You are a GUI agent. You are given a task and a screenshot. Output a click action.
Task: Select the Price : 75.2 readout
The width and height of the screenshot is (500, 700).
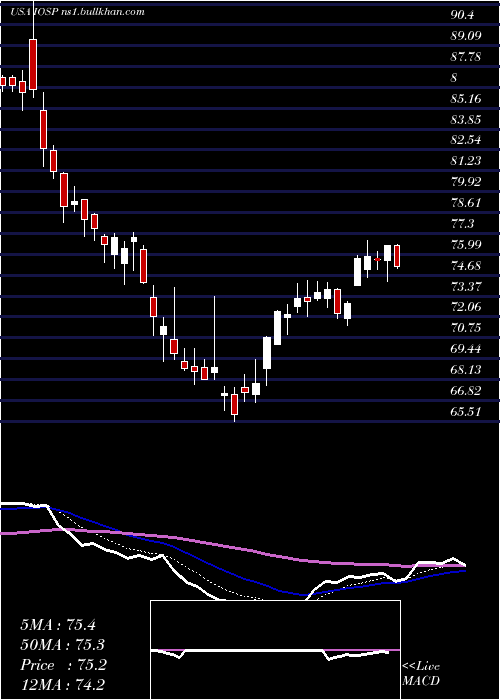[x=63, y=666]
